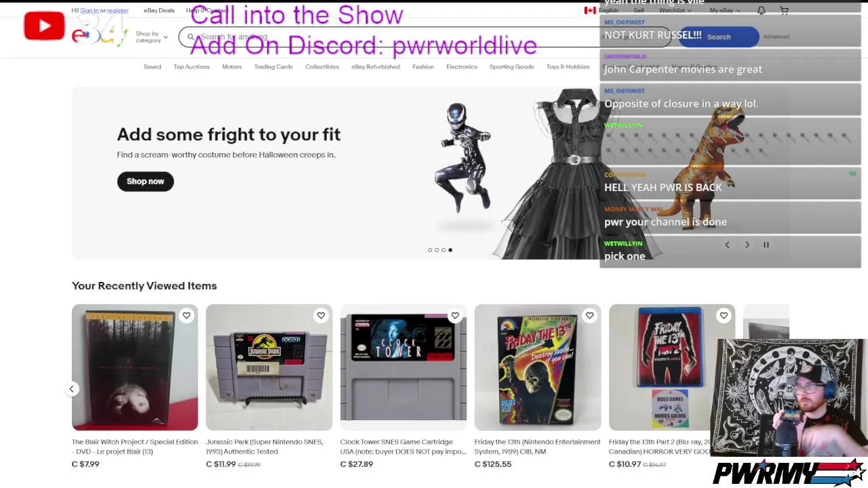Screen dimensions: 868x488
Task: Focus the Search for anything field
Action: coord(425,37)
